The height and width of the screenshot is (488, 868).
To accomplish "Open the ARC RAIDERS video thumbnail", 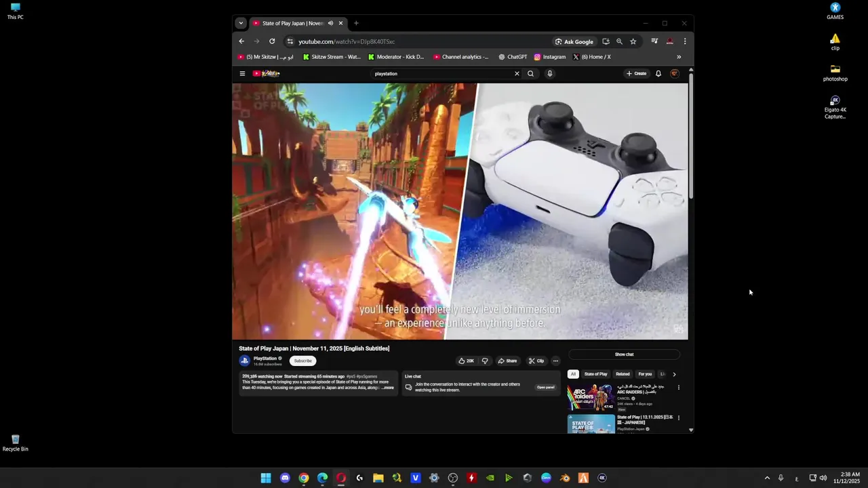I will 591,396.
